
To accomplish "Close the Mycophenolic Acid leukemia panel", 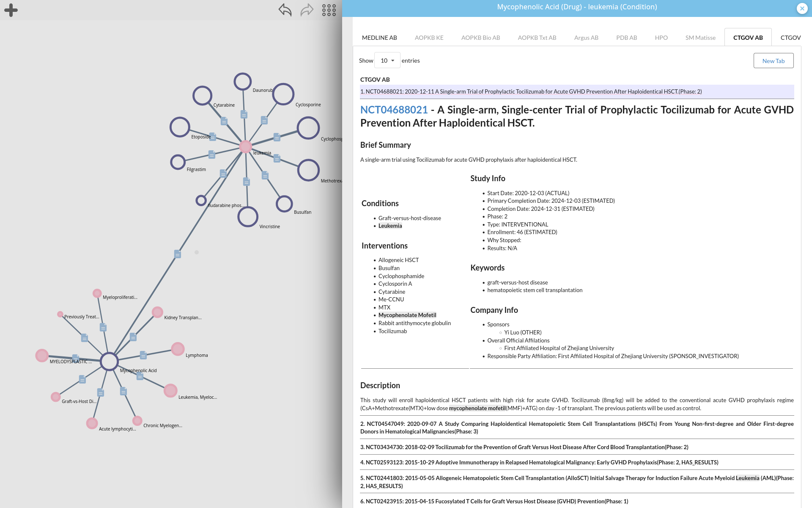I will (802, 8).
